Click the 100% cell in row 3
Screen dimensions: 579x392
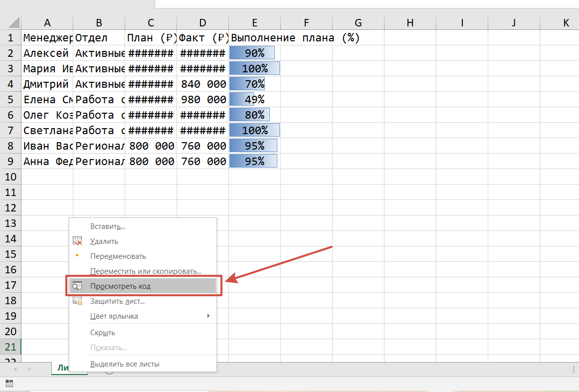pos(254,69)
